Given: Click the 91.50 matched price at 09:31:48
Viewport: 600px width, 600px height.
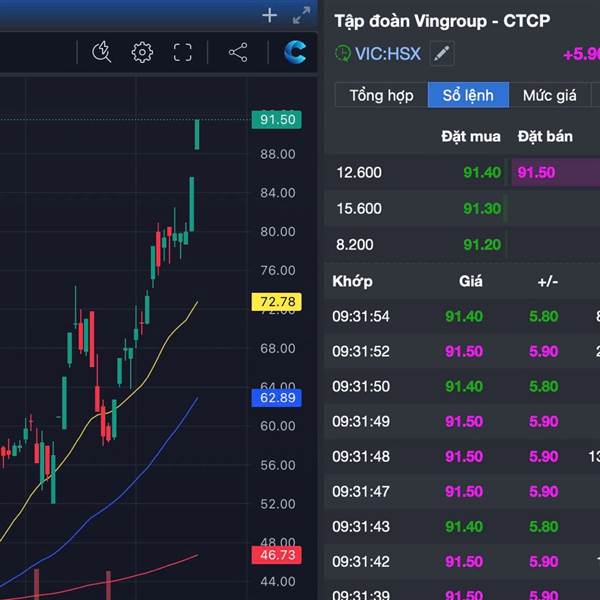Looking at the screenshot, I should point(464,456).
